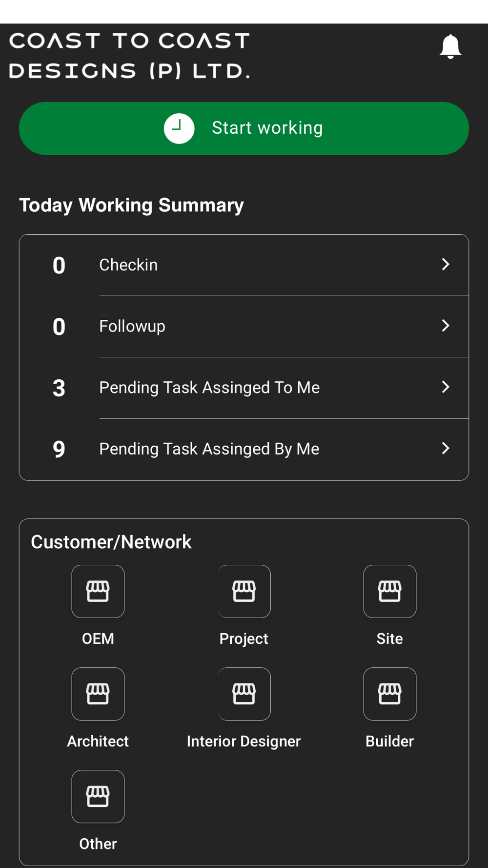The height and width of the screenshot is (868, 488).
Task: Click the clock icon in Start working
Action: (179, 128)
